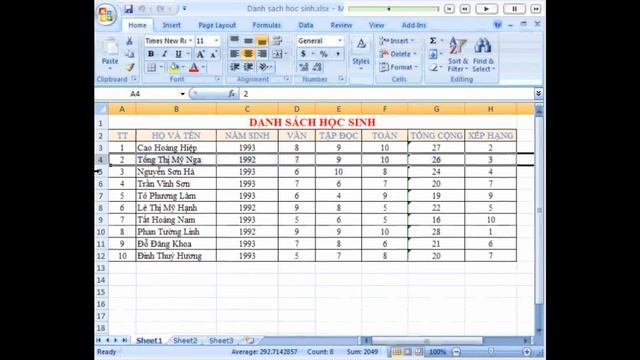Screen dimensions: 640x360
Task: Toggle Underline formatting
Action: pos(178,54)
